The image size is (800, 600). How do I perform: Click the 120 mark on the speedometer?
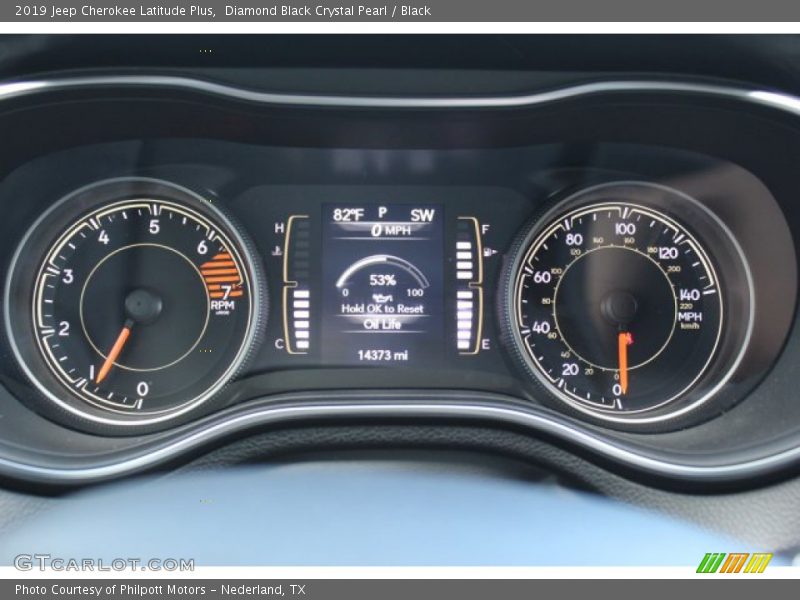(668, 253)
